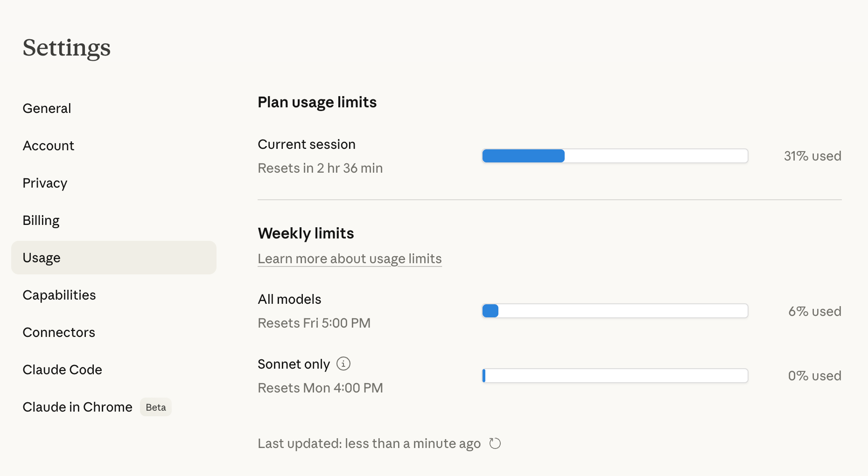Click the Settings page heading
The height and width of the screenshot is (476, 868).
(x=67, y=48)
